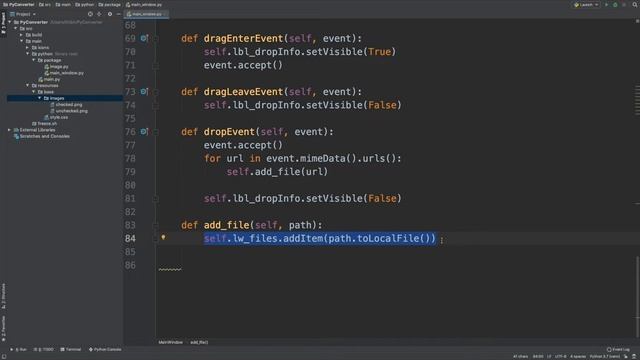Collapse the resources folder
The image size is (640, 360).
point(28,85)
